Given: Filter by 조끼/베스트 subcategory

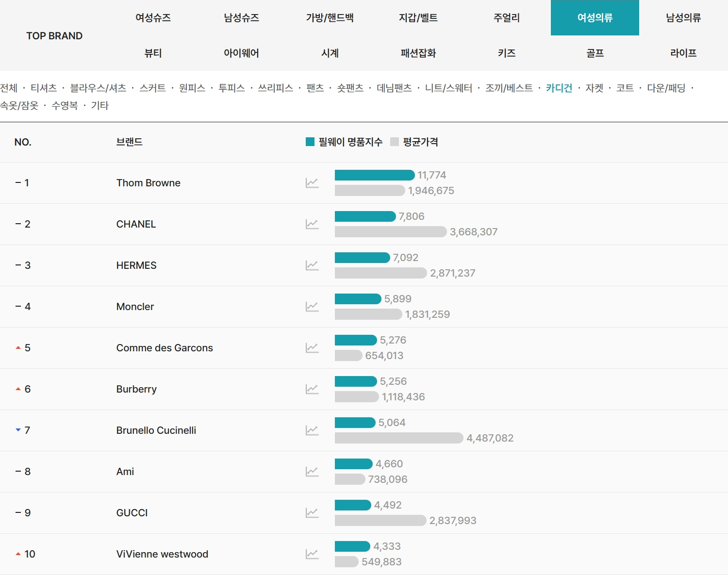Looking at the screenshot, I should coord(509,88).
